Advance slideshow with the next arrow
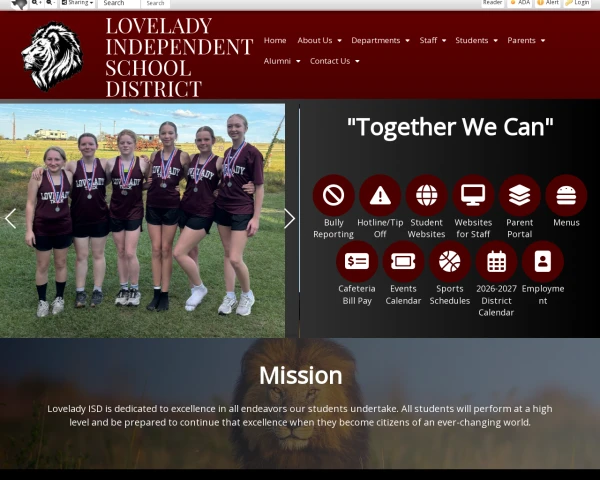The width and height of the screenshot is (600, 480). click(290, 219)
